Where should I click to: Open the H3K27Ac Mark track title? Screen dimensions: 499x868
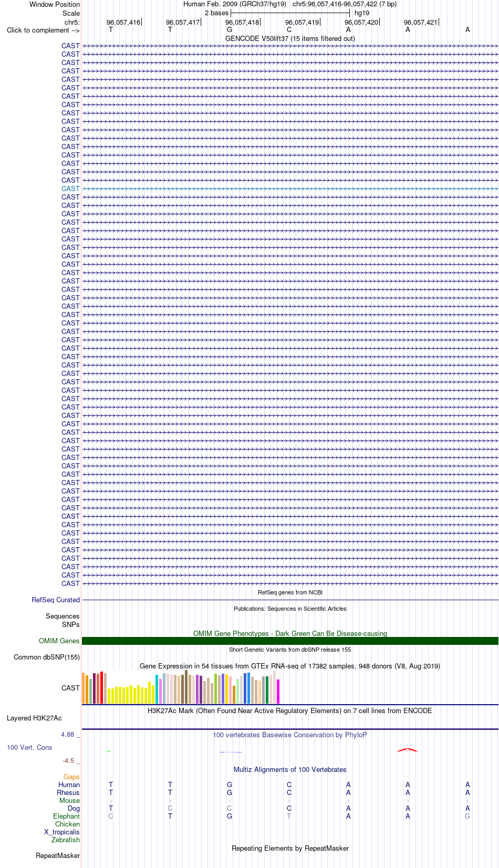tap(290, 710)
